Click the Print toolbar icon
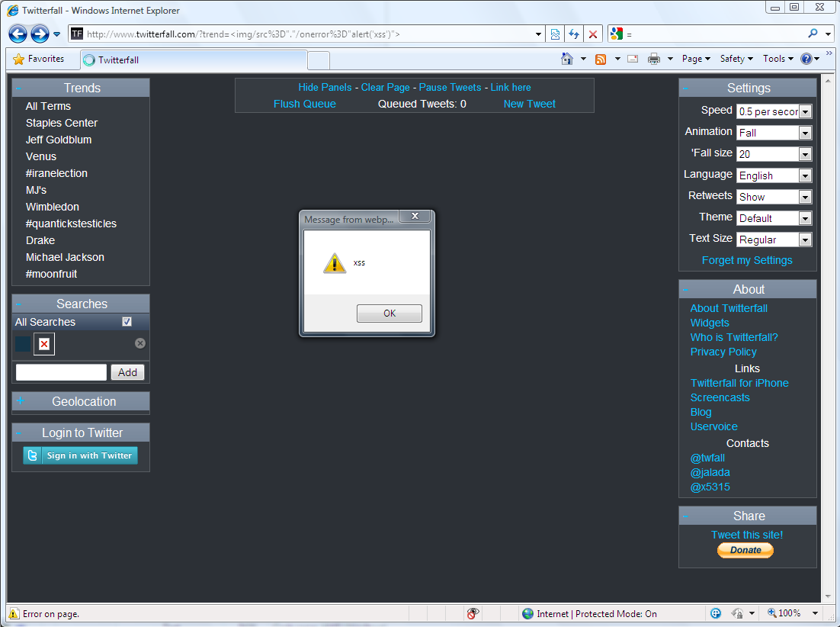Screen dimensions: 840x627 coord(653,59)
